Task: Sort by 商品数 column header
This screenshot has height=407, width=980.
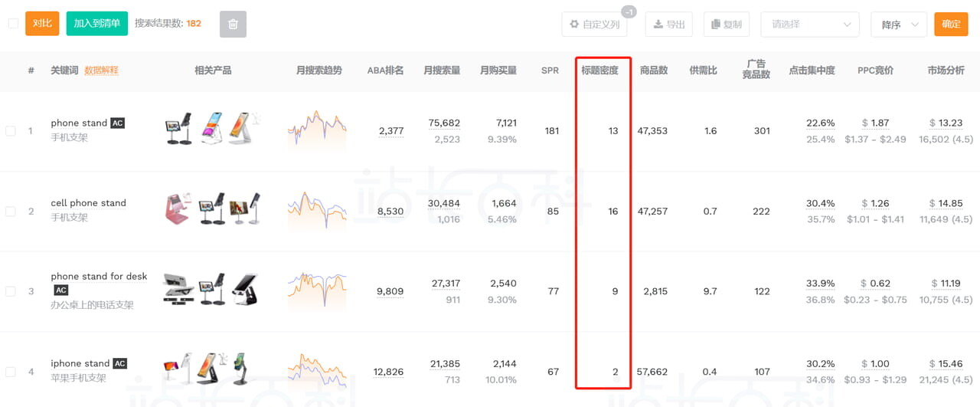Action: coord(654,71)
